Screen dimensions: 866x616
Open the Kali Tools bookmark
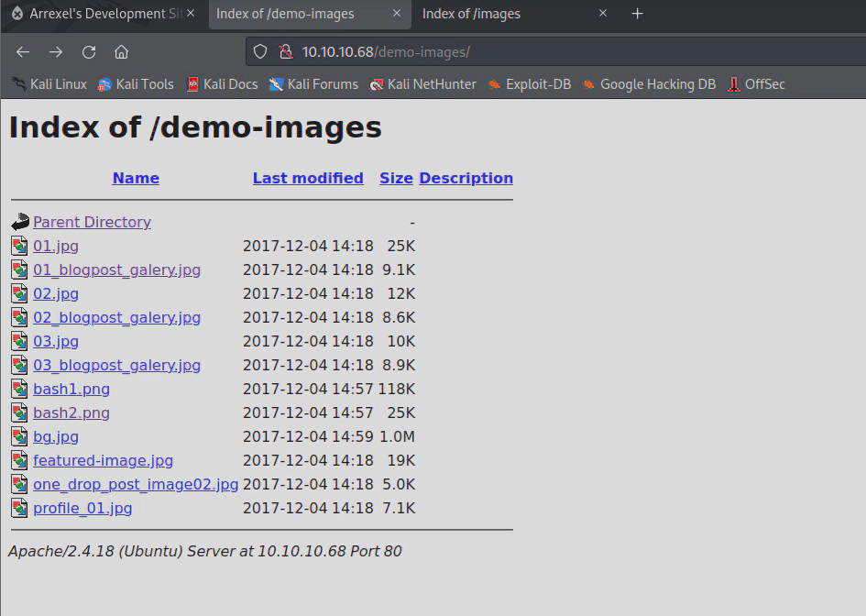tap(136, 84)
